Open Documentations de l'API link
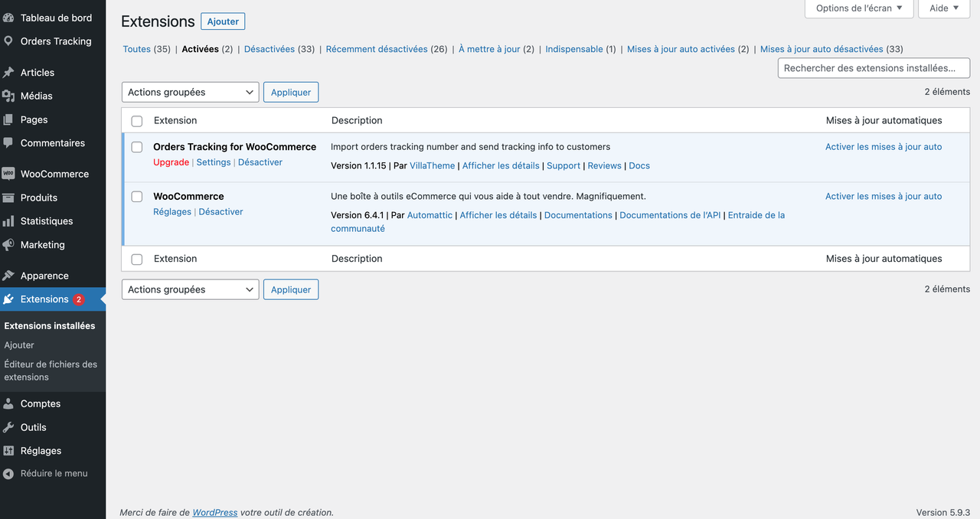Image resolution: width=980 pixels, height=519 pixels. (x=670, y=215)
